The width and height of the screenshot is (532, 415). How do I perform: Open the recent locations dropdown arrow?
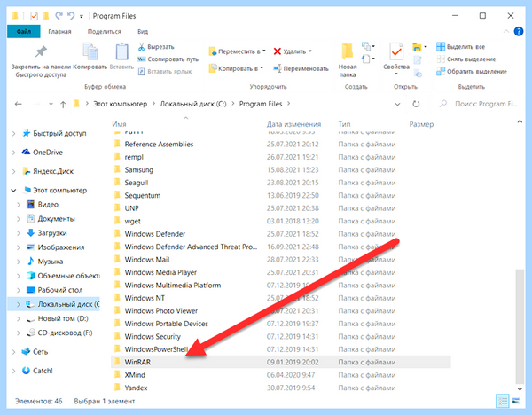click(51, 104)
